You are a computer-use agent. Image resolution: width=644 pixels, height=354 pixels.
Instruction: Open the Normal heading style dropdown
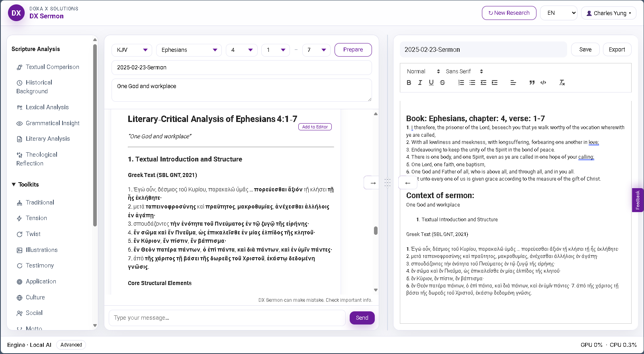point(423,71)
